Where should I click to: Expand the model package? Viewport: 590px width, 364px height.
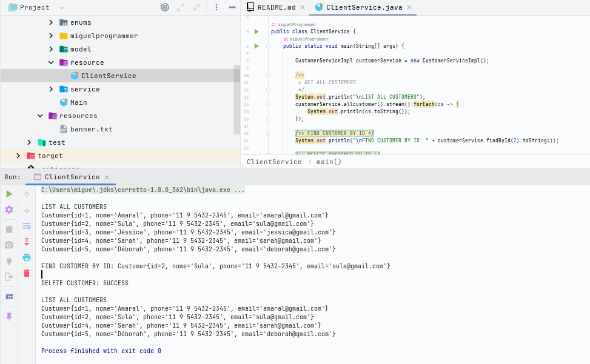[51, 49]
